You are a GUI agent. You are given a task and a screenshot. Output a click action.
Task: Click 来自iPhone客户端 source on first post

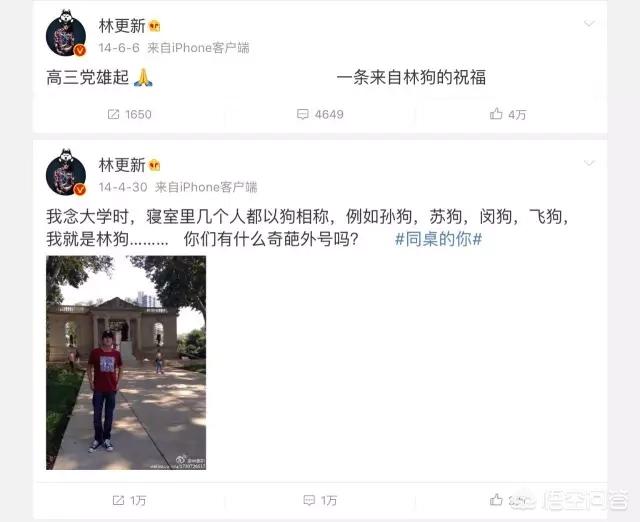pos(198,48)
